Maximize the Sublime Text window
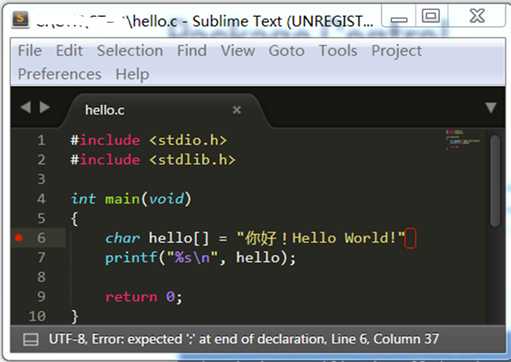Screen dimensions: 511x362 pyautogui.click(x=431, y=16)
